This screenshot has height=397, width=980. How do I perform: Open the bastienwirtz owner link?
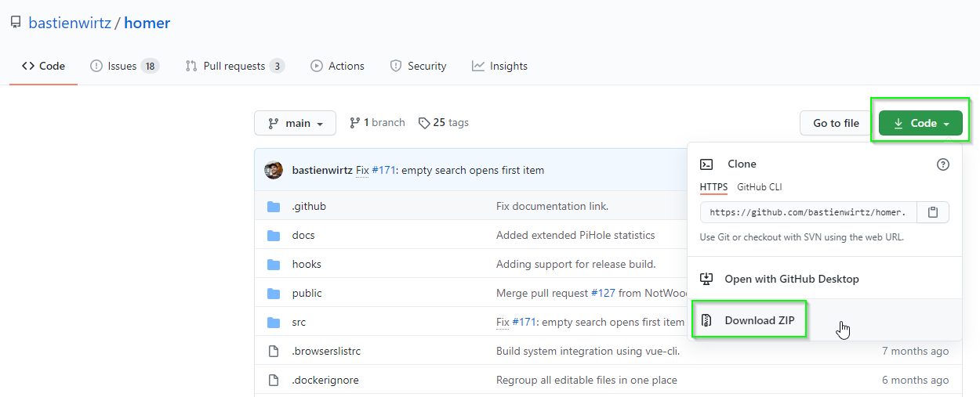click(69, 23)
